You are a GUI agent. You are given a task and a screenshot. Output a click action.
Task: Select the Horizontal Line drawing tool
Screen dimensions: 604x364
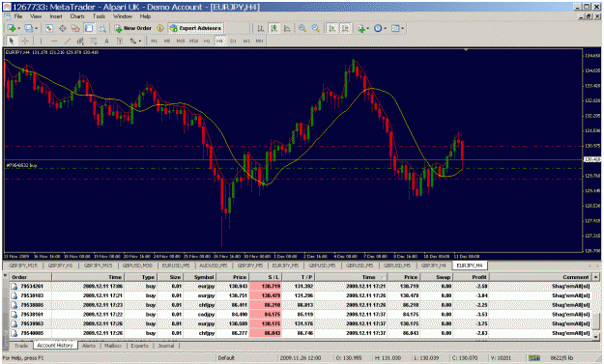click(54, 41)
